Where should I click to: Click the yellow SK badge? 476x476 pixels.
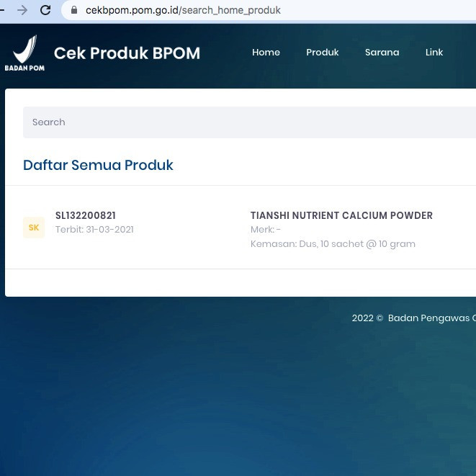pyautogui.click(x=34, y=228)
